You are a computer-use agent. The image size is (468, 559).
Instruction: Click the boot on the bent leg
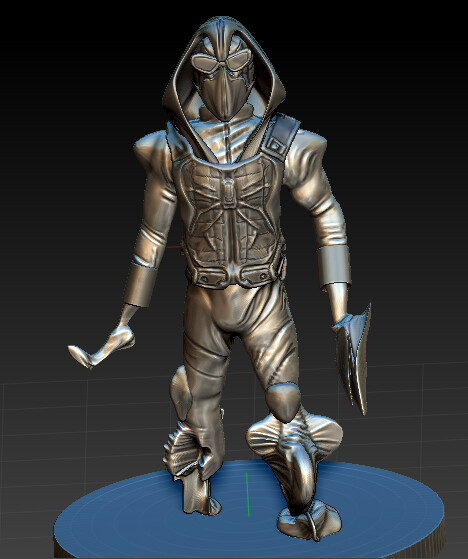coord(309,523)
